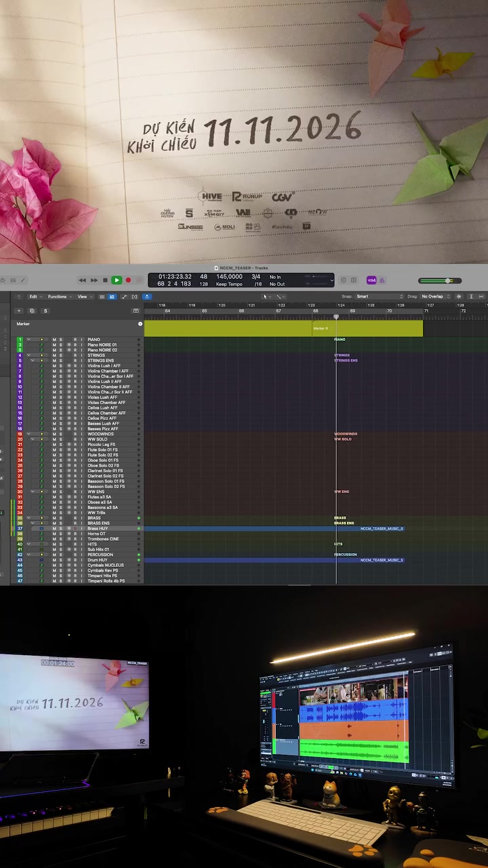The image size is (488, 868).
Task: Collapse the BRASS track stack
Action: (x=28, y=518)
